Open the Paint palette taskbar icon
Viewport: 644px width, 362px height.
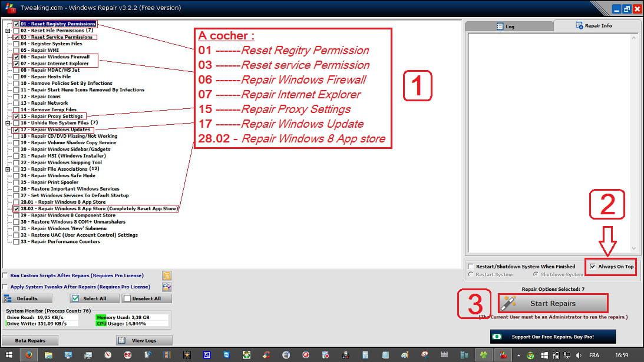[x=405, y=355]
